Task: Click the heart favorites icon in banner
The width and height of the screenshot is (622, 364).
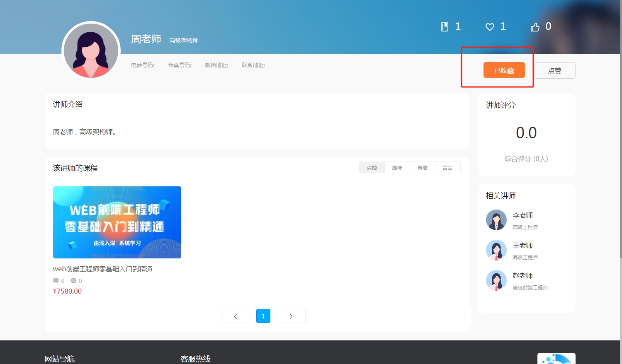Action: [490, 27]
